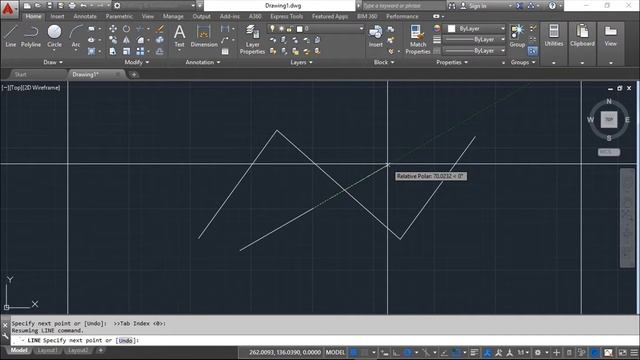Select the Line tool
The image size is (640, 360).
pos(11,36)
